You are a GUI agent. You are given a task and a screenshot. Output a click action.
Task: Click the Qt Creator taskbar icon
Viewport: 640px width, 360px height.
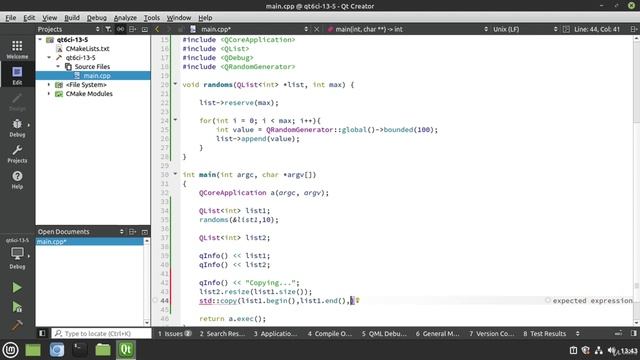point(126,350)
